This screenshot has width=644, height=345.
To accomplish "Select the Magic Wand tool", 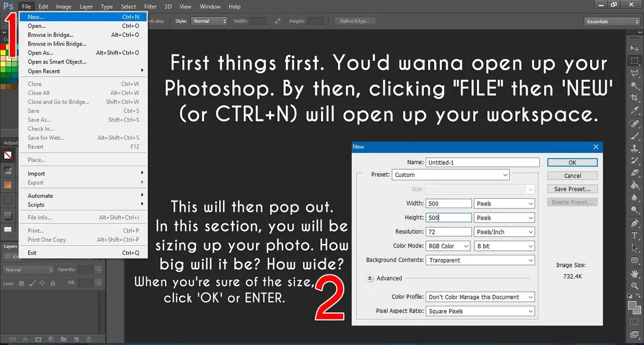I will tap(634, 86).
